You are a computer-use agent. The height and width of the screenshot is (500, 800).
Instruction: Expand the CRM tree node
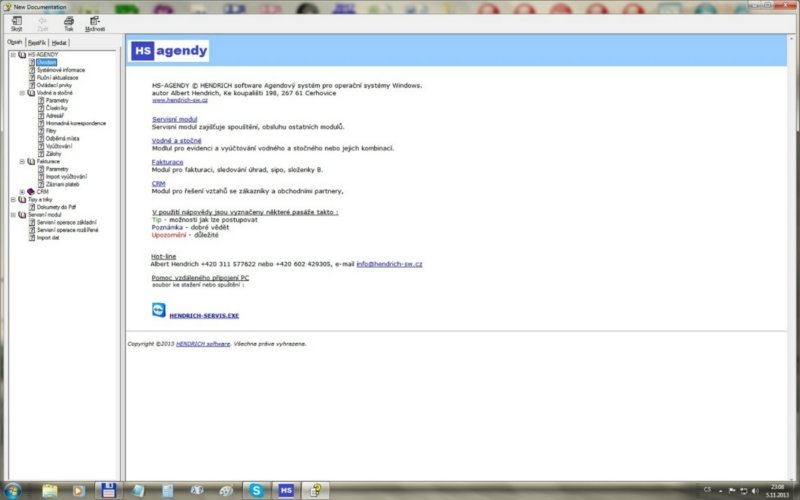22,192
